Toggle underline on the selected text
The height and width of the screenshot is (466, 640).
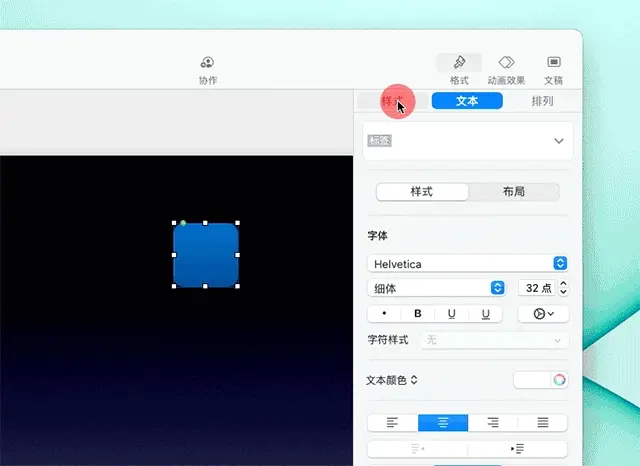coord(451,313)
